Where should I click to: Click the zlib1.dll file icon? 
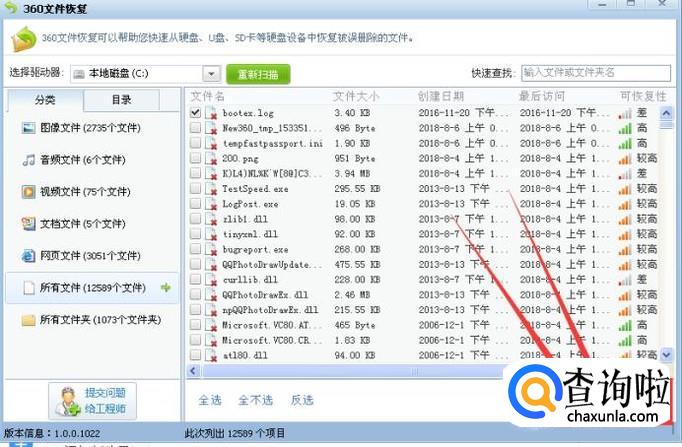211,219
